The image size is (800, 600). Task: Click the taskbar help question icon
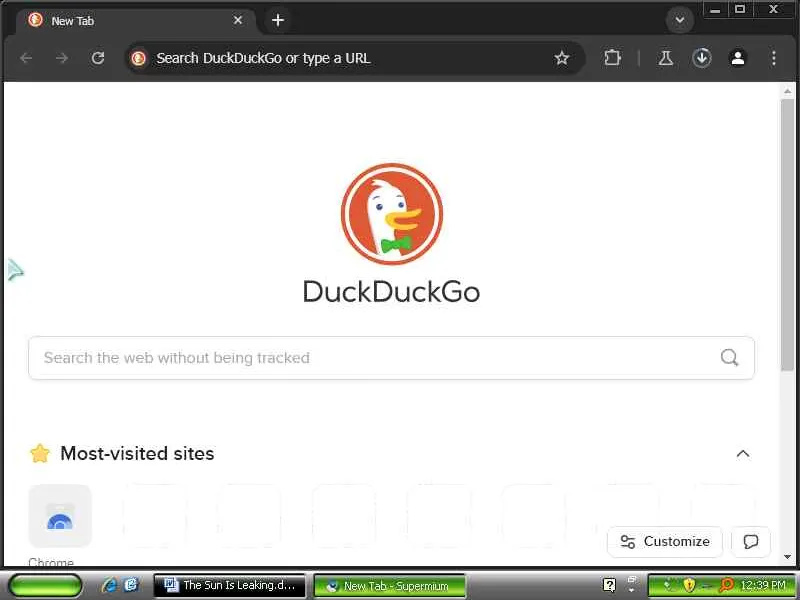[x=609, y=585]
